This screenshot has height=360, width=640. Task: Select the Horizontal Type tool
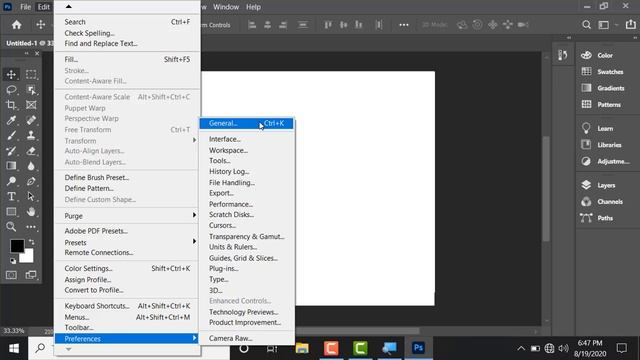pyautogui.click(x=11, y=196)
